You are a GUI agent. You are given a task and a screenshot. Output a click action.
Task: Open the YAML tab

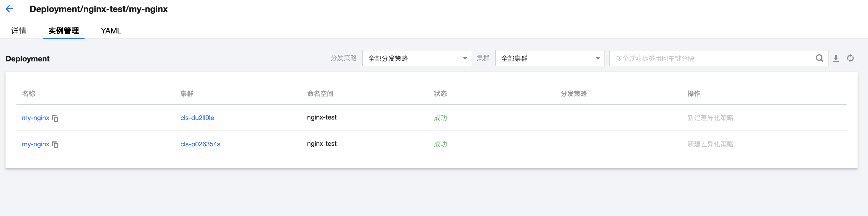pyautogui.click(x=111, y=31)
